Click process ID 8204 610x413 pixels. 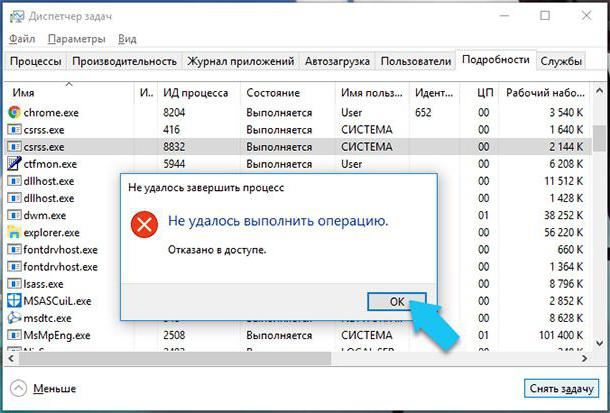coord(174,112)
